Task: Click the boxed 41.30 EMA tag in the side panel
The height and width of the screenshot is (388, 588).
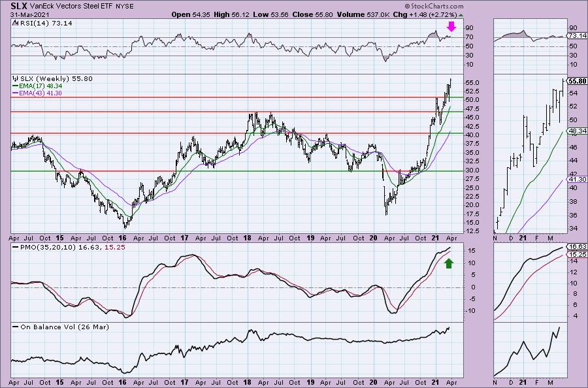Action: pyautogui.click(x=578, y=180)
